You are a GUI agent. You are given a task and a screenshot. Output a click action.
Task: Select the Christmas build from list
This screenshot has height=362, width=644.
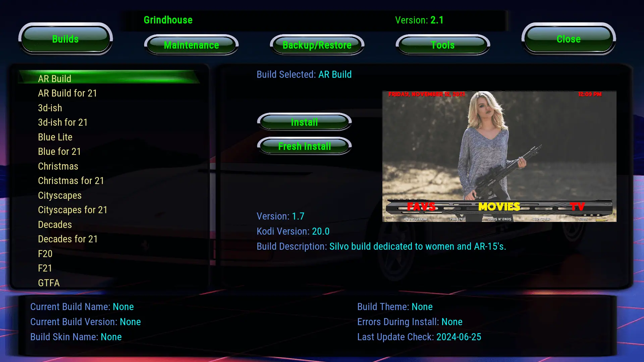58,166
